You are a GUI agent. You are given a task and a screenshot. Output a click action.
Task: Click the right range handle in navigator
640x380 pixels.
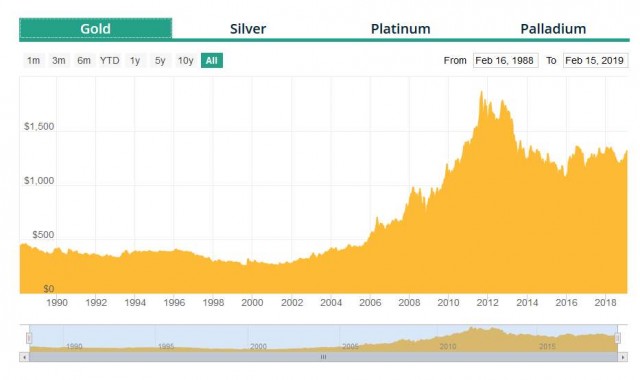click(x=618, y=338)
